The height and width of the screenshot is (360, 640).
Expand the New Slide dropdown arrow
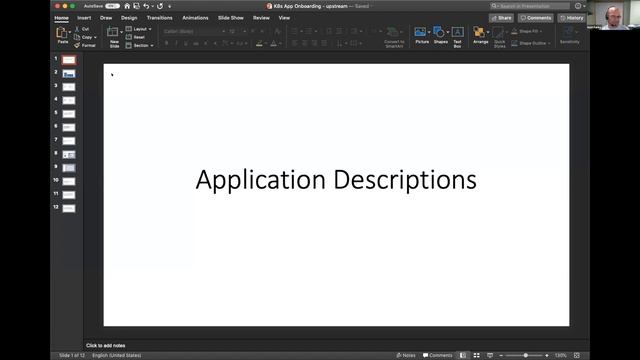pos(121,32)
